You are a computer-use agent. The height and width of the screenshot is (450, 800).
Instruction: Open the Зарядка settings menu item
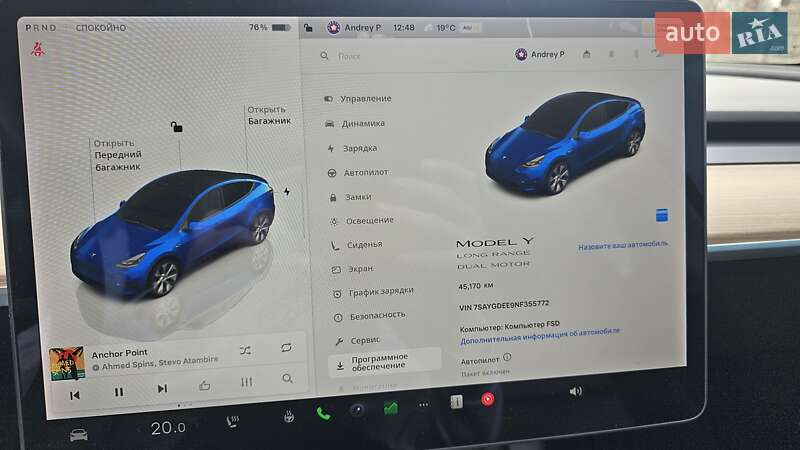coord(359,148)
